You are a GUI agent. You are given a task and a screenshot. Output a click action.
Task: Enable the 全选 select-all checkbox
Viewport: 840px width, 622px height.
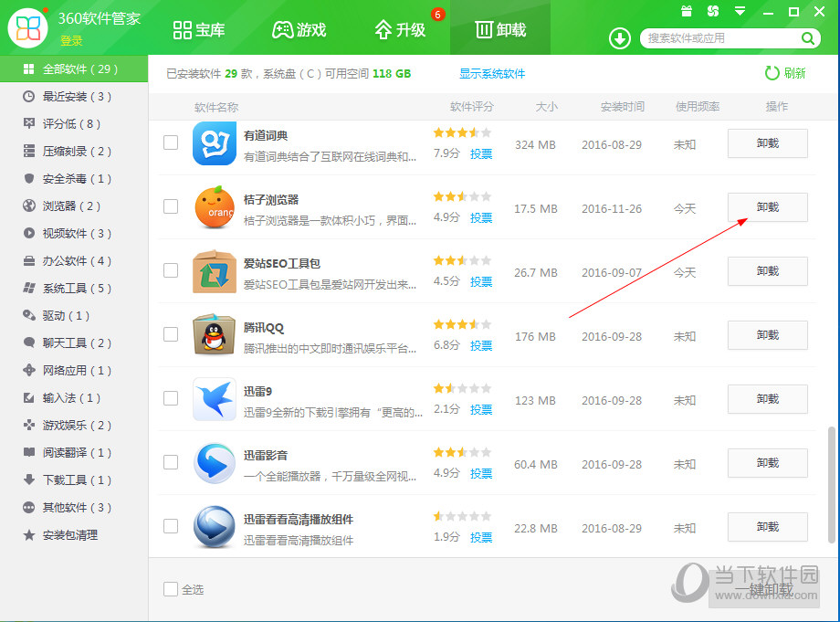(x=171, y=589)
